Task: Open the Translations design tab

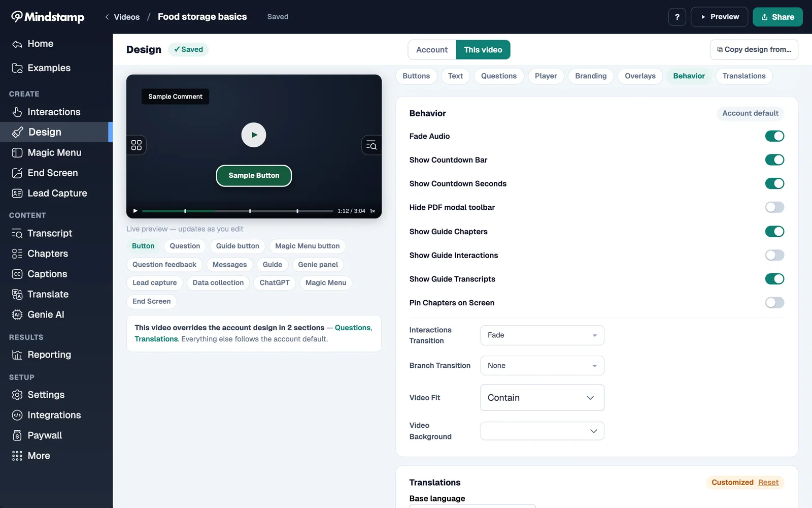Action: click(x=744, y=76)
